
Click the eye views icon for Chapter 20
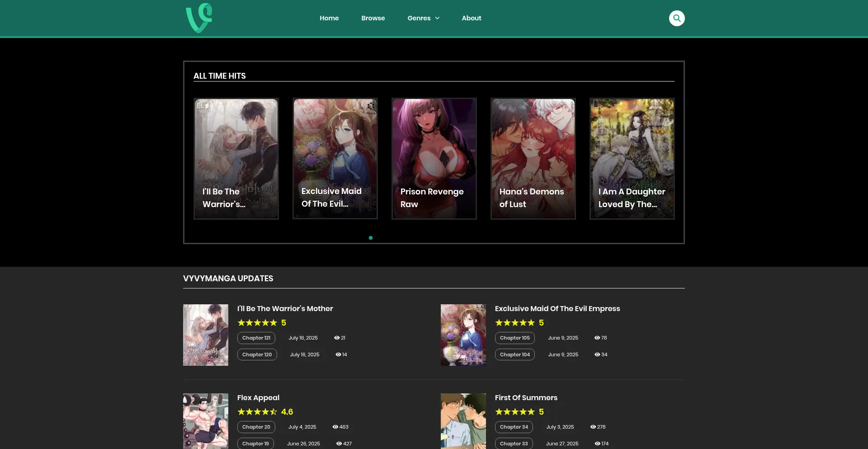335,427
